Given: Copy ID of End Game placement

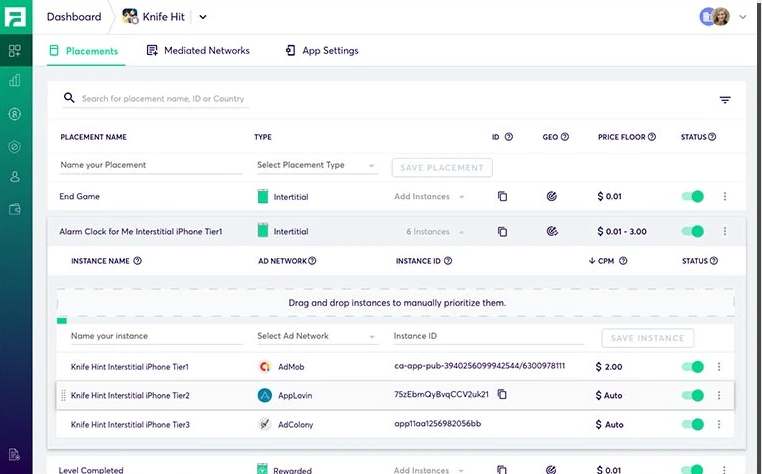Looking at the screenshot, I should click(x=502, y=196).
